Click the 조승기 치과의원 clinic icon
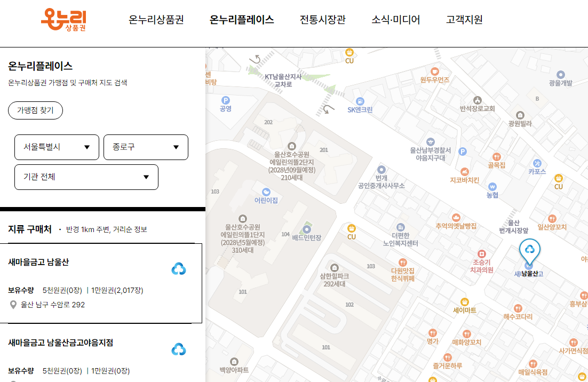The image size is (588, 382). (482, 254)
